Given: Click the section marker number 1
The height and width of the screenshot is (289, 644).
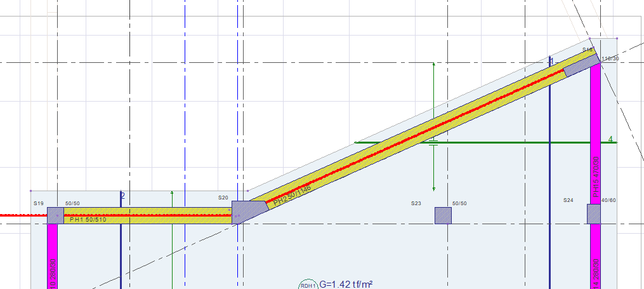Looking at the screenshot, I should click(552, 62).
